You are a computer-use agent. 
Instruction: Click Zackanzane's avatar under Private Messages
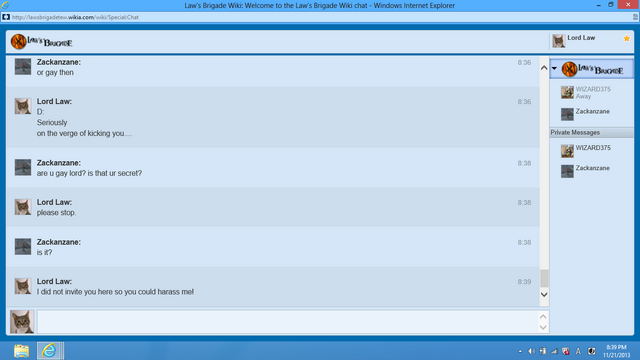[x=567, y=171]
